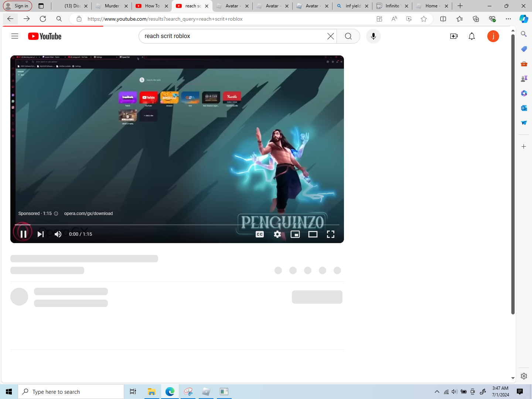
Task: Open the Sign in profile button
Action: pyautogui.click(x=17, y=6)
